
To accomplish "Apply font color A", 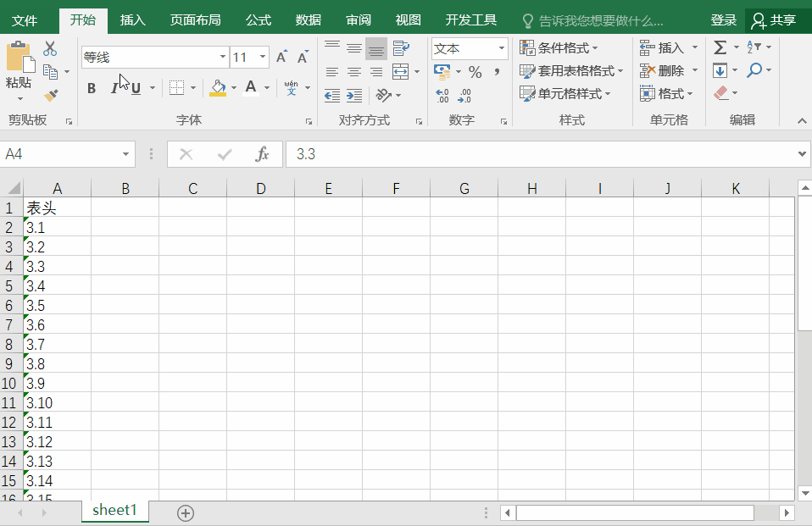I will (251, 88).
